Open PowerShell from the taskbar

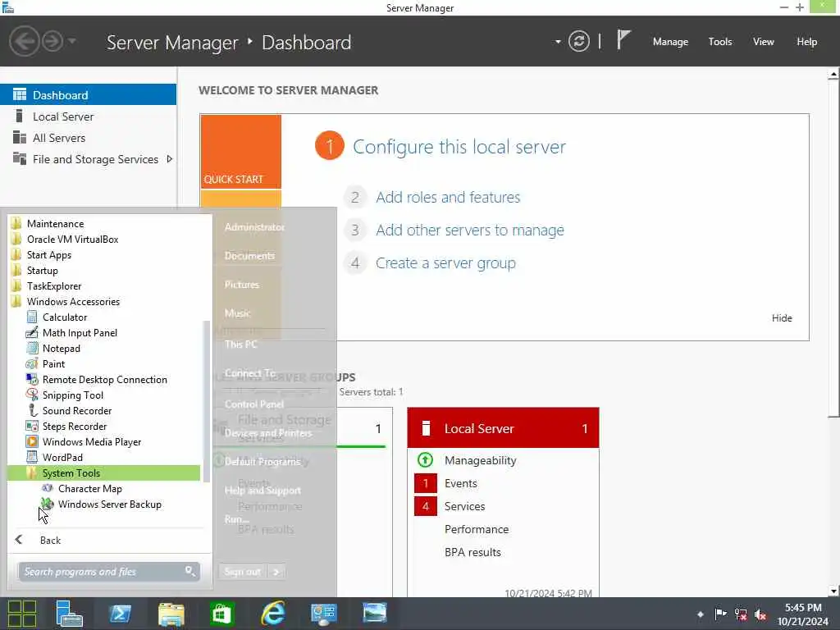[x=120, y=614]
